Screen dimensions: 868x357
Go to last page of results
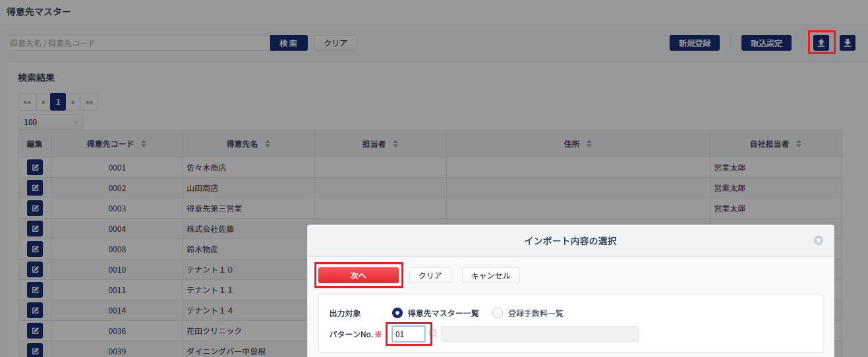click(x=89, y=102)
